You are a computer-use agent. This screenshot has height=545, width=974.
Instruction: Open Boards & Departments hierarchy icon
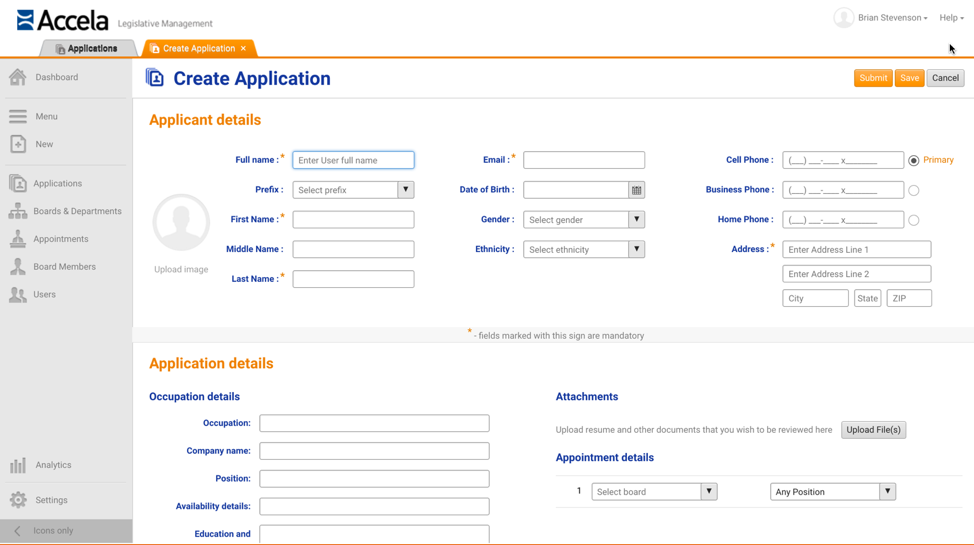[x=18, y=211]
